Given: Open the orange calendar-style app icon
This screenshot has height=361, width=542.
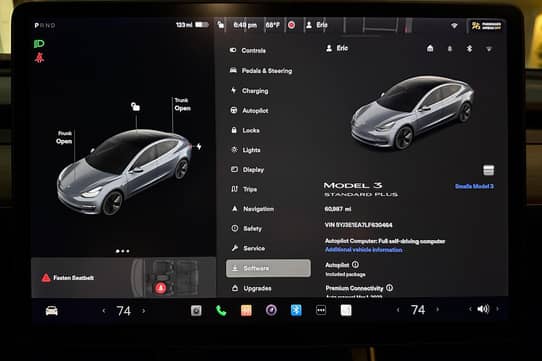Looking at the screenshot, I should tap(246, 311).
